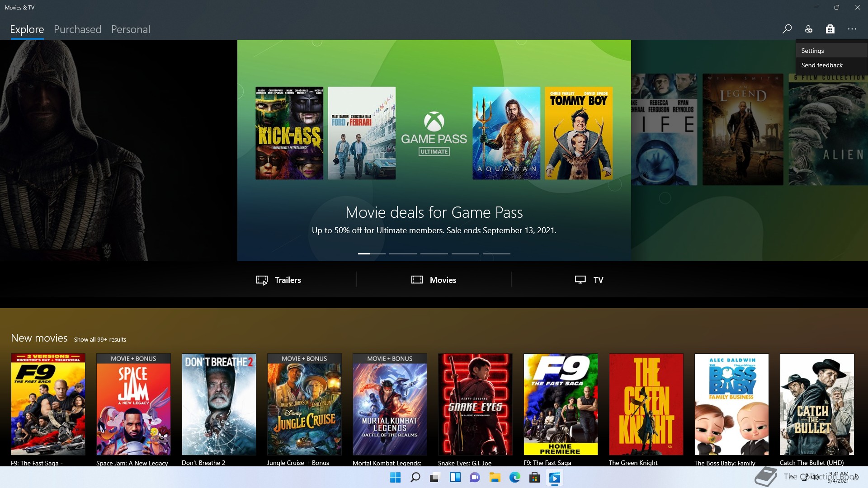This screenshot has width=868, height=488.
Task: Select third carousel page indicator
Action: [434, 253]
